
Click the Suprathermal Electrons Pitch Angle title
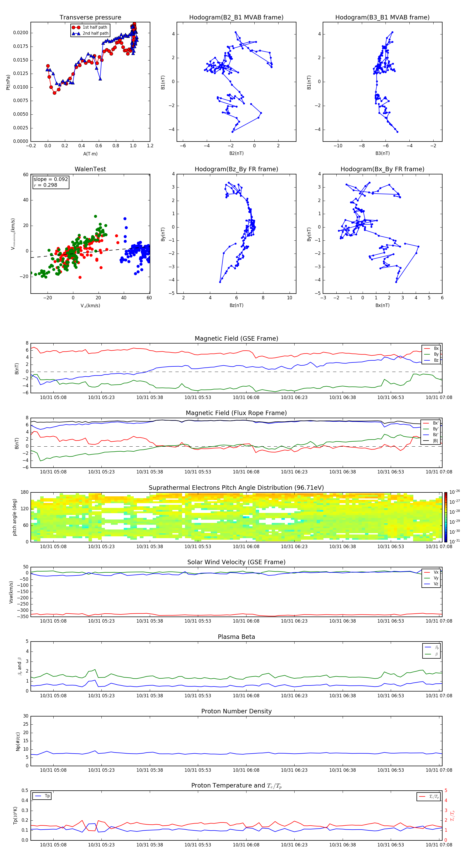pyautogui.click(x=236, y=488)
